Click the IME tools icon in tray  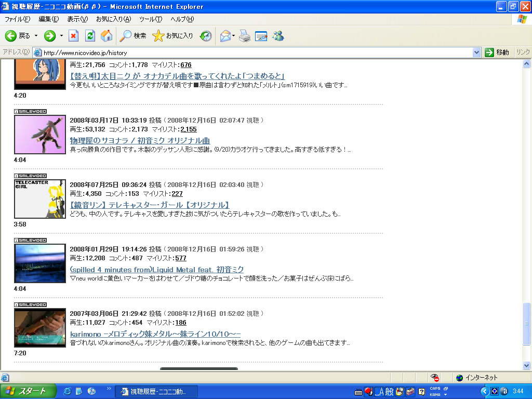coord(410,392)
